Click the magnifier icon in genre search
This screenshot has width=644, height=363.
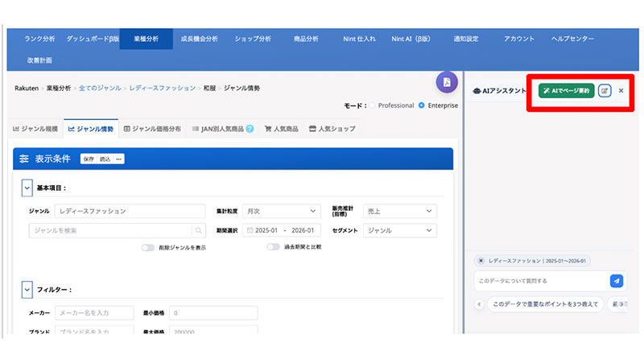tap(198, 230)
